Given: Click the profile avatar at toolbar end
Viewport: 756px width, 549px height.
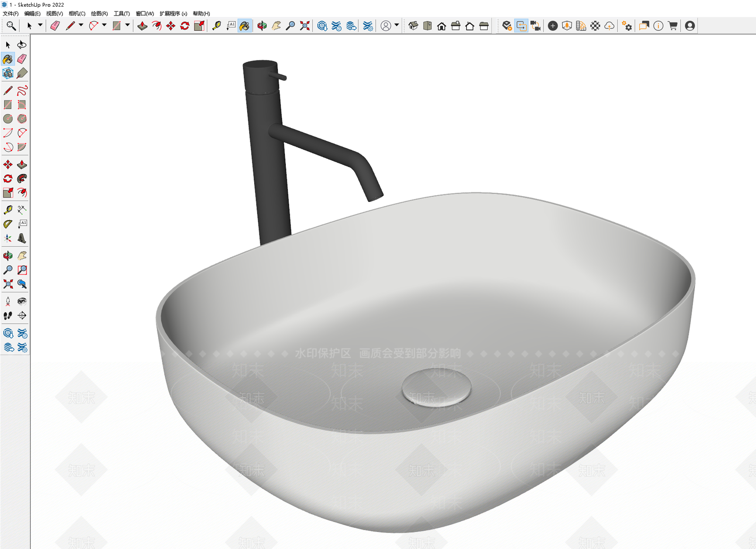Looking at the screenshot, I should tap(690, 26).
